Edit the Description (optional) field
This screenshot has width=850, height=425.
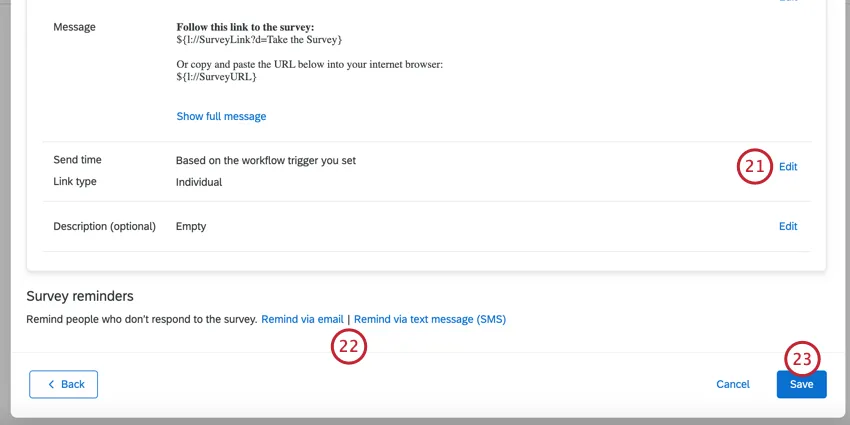pyautogui.click(x=788, y=226)
